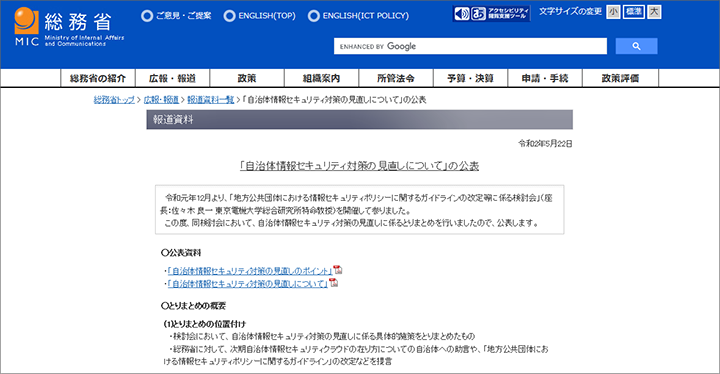Click the date 令和02年5月22日
720x374 pixels.
545,144
